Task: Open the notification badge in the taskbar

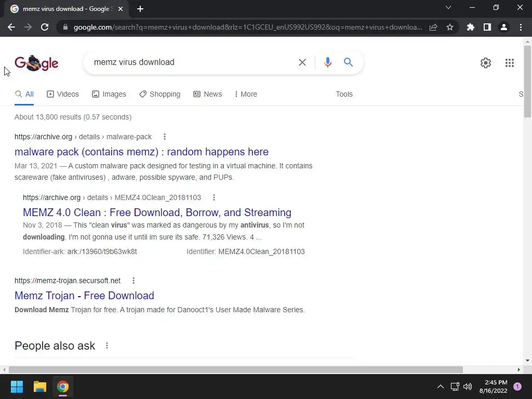Action: click(517, 387)
